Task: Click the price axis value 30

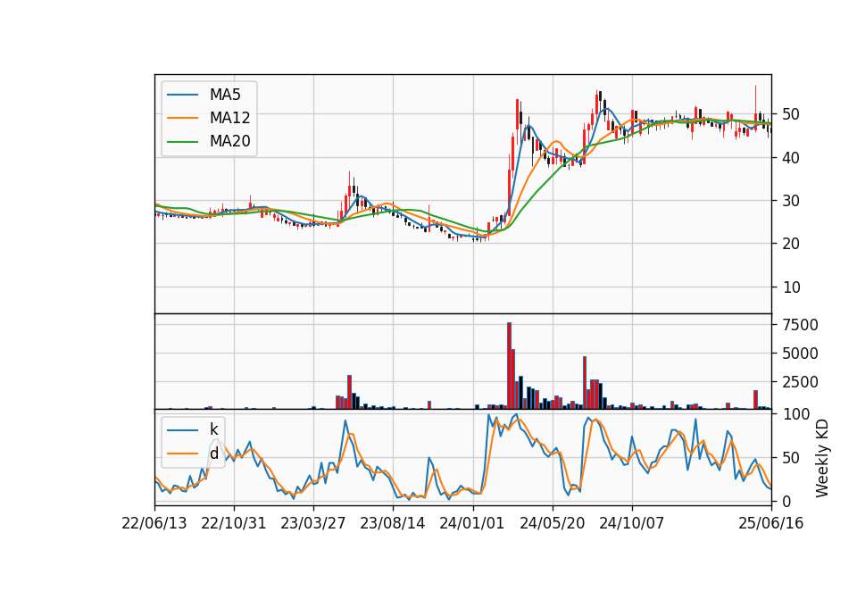Action: [x=791, y=201]
